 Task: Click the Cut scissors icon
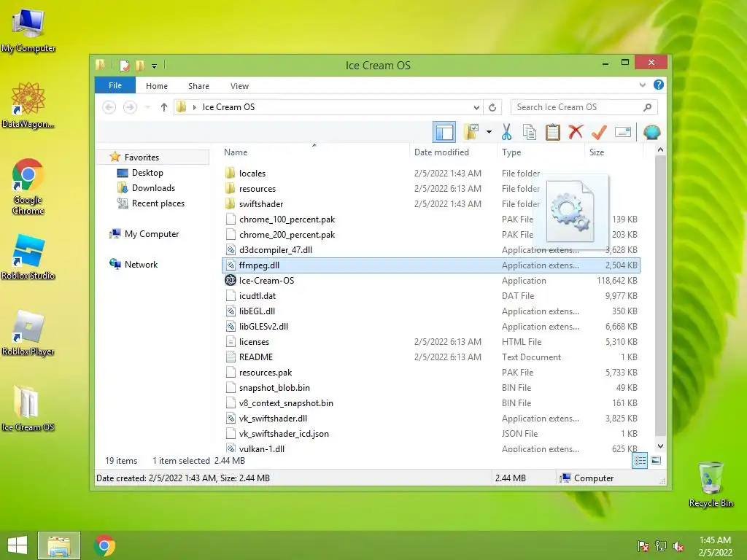click(x=506, y=132)
